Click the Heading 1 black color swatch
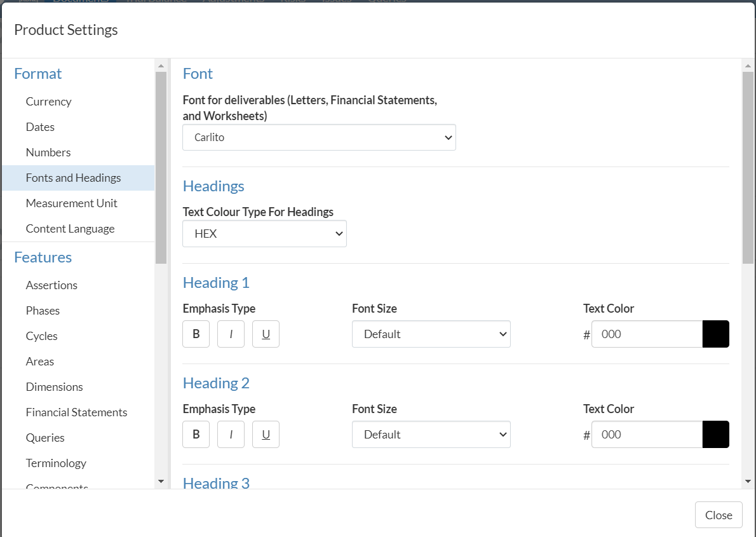 click(x=715, y=334)
